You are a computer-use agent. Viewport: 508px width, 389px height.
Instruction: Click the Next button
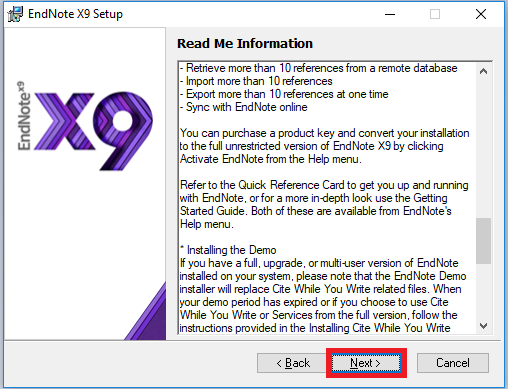tap(366, 363)
